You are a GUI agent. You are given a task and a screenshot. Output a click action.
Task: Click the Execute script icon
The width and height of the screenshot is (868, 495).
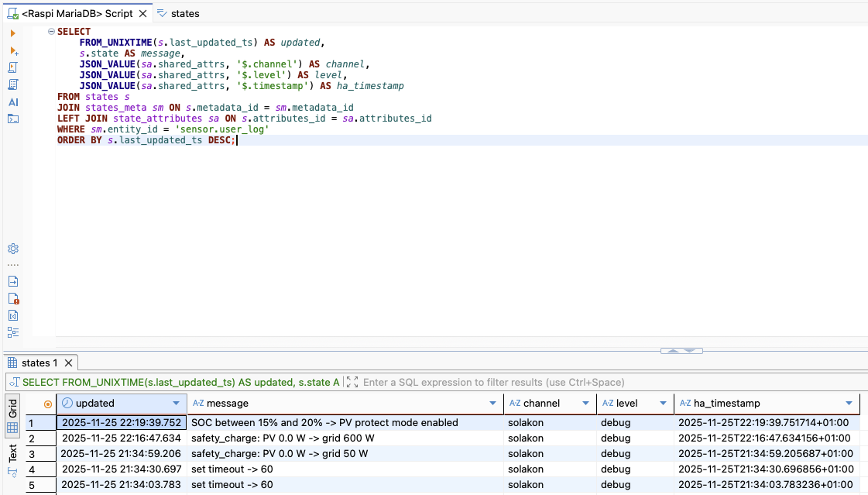(x=12, y=67)
